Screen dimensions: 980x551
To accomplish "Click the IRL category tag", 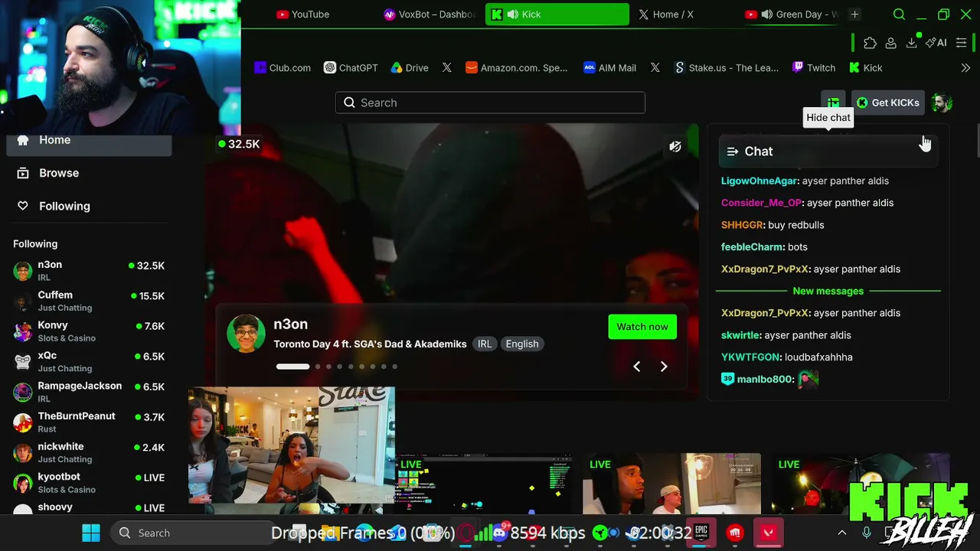I will [485, 344].
